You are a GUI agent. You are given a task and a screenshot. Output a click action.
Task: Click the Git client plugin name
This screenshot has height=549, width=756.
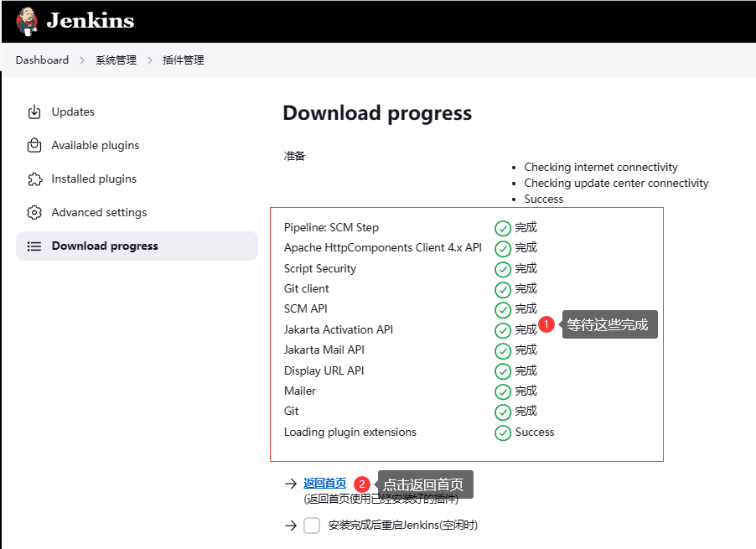pyautogui.click(x=307, y=288)
